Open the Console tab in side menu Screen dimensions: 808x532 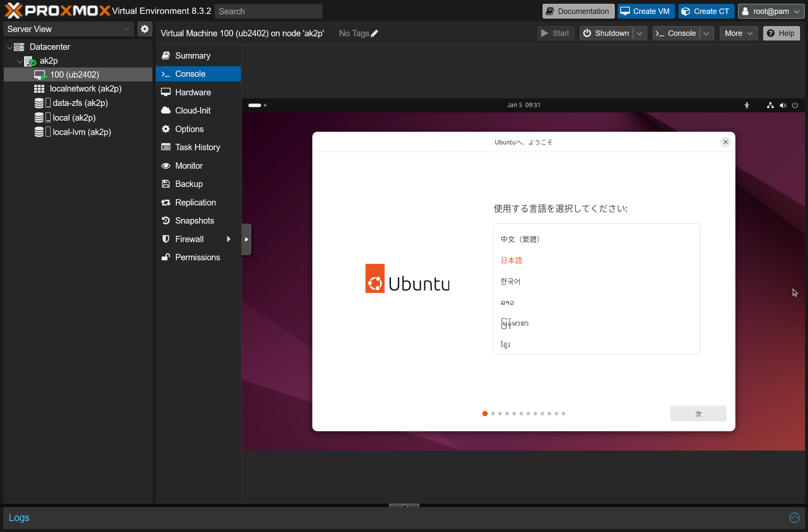[x=198, y=74]
